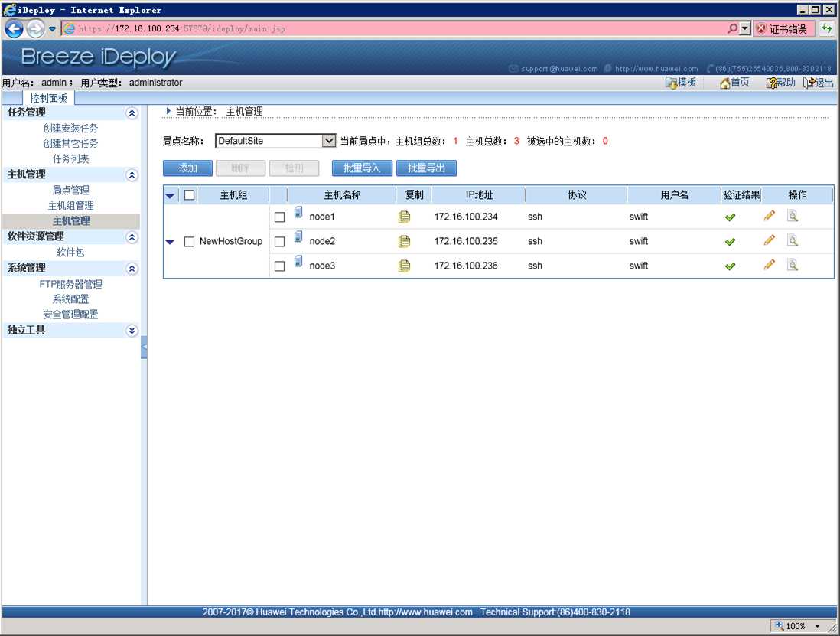
Task: View node2 details magnifier icon
Action: pyautogui.click(x=793, y=240)
